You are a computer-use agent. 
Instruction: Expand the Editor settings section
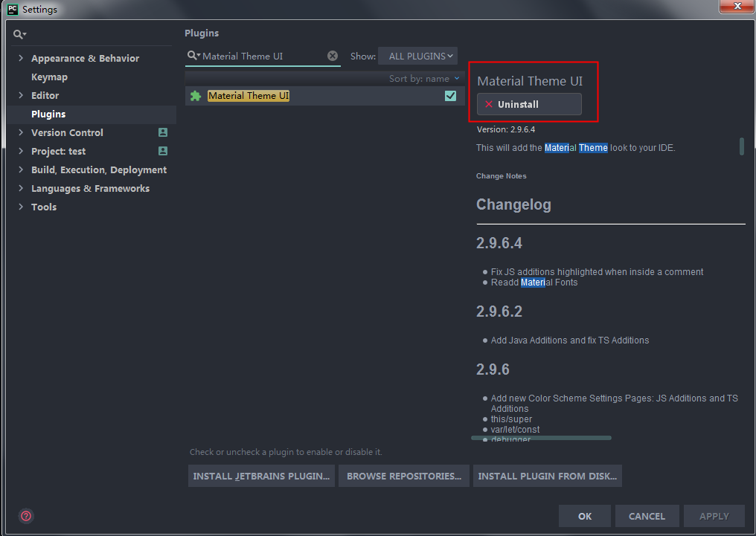pyautogui.click(x=21, y=95)
